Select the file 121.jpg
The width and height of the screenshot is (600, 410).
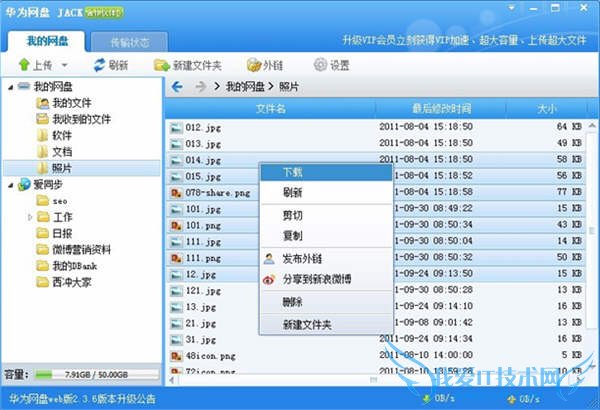click(x=203, y=291)
